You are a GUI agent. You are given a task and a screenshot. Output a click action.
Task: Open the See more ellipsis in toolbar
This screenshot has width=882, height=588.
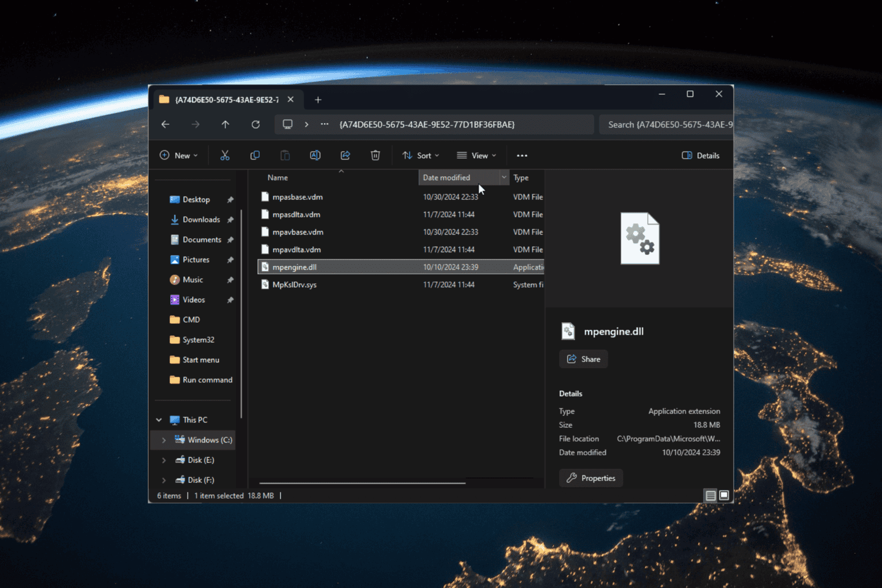[522, 156]
